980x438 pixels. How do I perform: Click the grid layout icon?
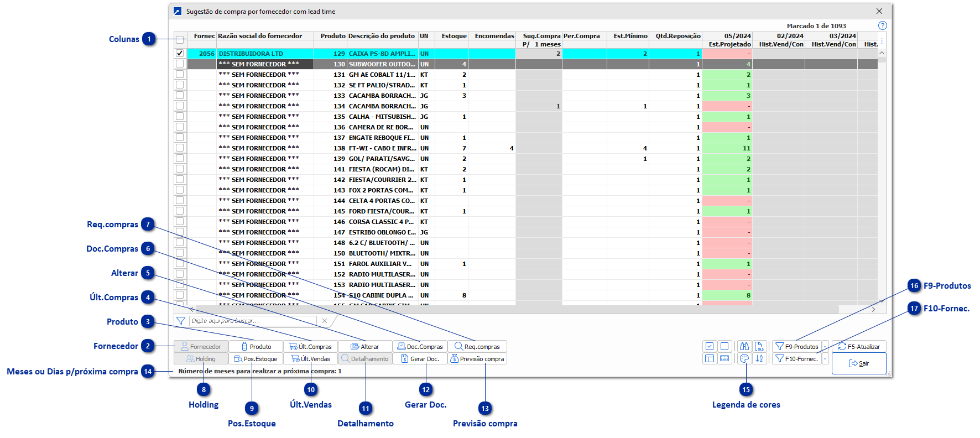pyautogui.click(x=710, y=358)
